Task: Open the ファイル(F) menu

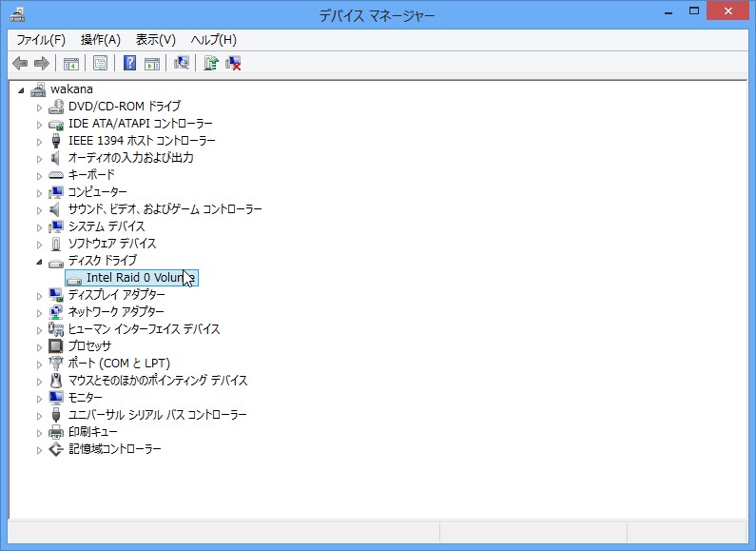Action: click(x=41, y=39)
